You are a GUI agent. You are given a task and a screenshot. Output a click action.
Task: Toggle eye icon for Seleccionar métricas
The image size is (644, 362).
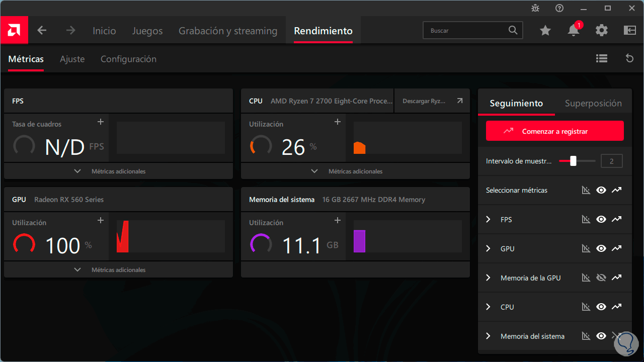(601, 190)
